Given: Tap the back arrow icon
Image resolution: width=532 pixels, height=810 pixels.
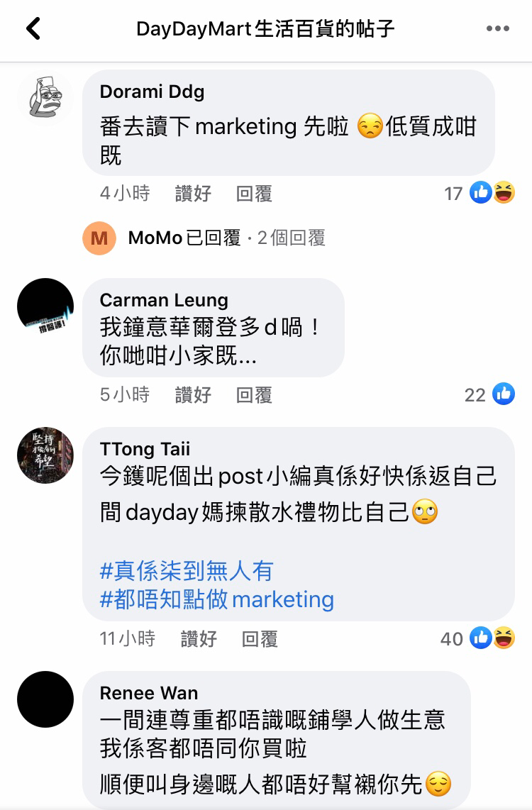Looking at the screenshot, I should 33,28.
